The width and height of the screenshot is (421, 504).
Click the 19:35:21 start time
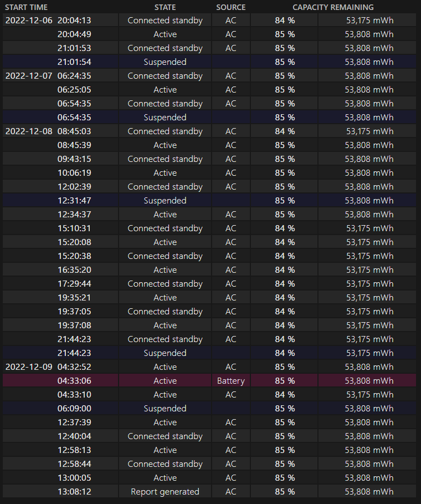click(74, 297)
